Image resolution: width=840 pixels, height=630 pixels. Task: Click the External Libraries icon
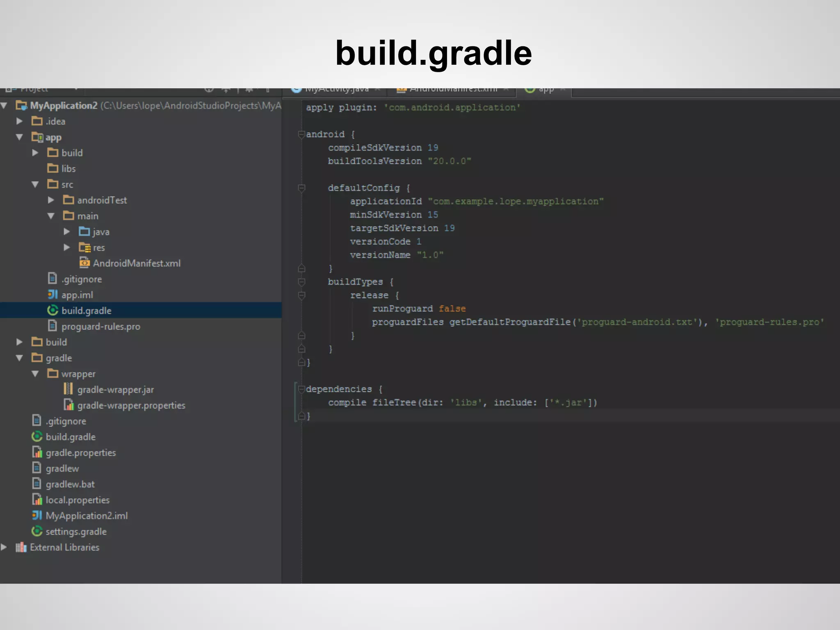click(21, 547)
